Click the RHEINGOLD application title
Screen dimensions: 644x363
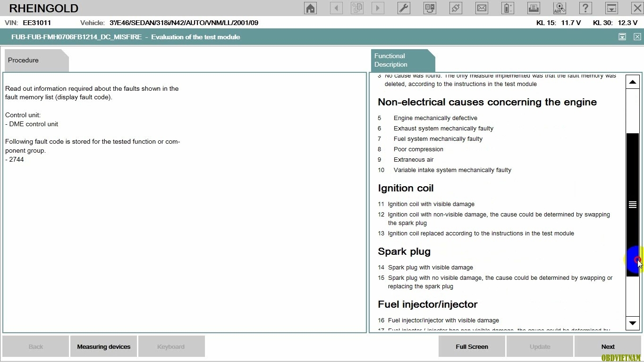point(44,9)
